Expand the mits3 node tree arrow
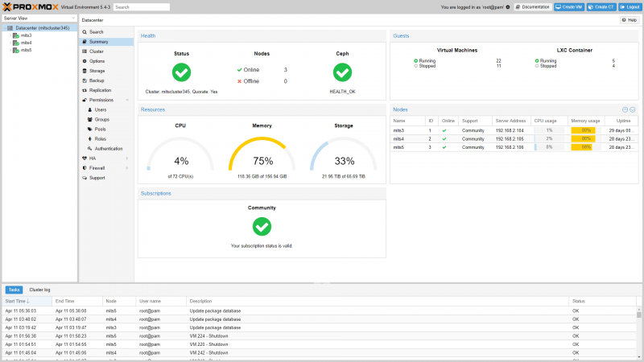Image resolution: width=644 pixels, height=362 pixels. pyautogui.click(x=10, y=35)
